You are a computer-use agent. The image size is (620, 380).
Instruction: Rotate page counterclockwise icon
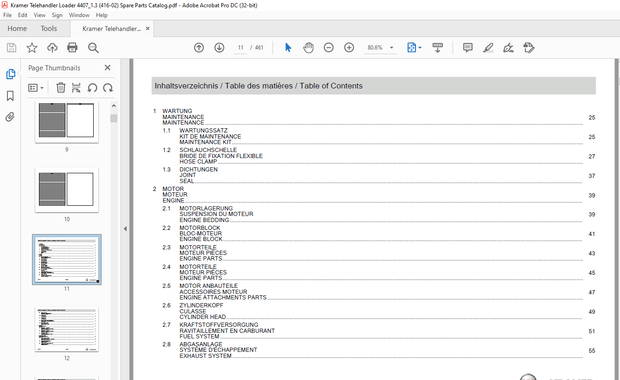[92, 88]
